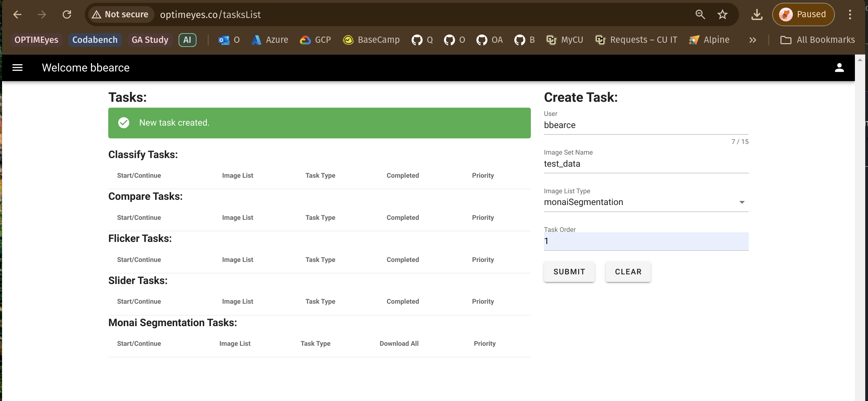Click the Image Set Name input field
This screenshot has height=401, width=868.
[x=646, y=164]
